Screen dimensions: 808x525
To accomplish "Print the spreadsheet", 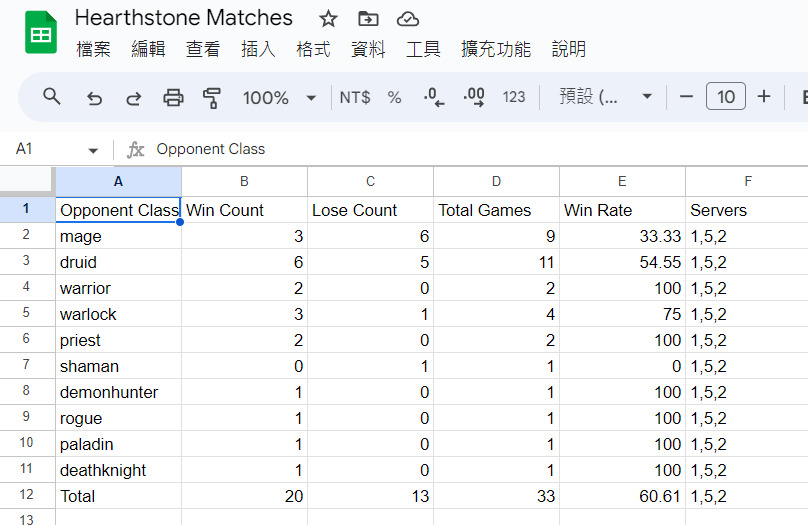I will pyautogui.click(x=173, y=97).
